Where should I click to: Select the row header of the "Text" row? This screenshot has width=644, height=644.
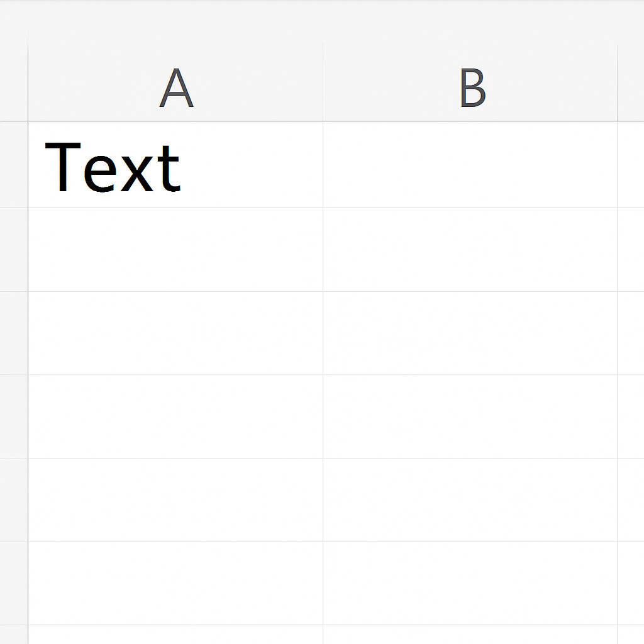click(x=14, y=165)
